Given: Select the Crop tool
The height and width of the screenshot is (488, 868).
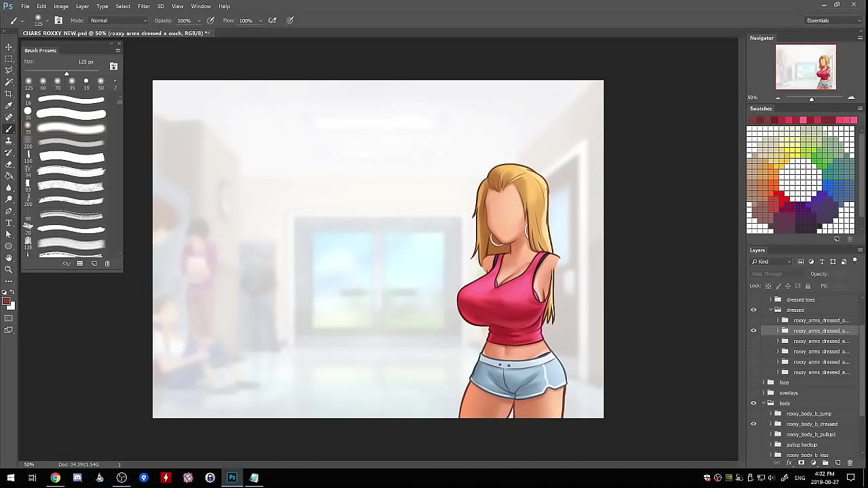Looking at the screenshot, I should (x=9, y=94).
